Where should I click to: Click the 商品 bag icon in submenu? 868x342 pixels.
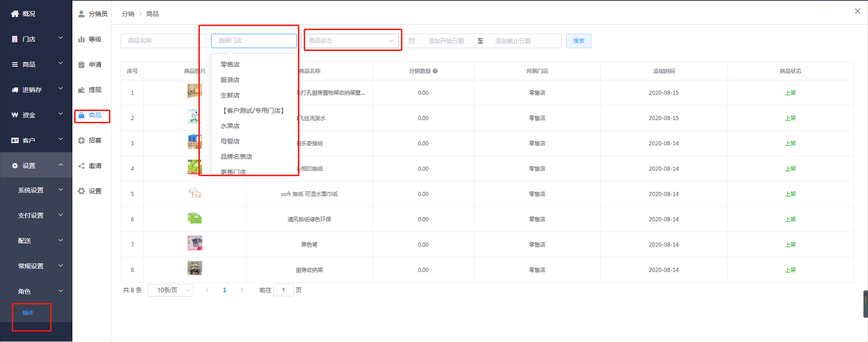(x=81, y=115)
